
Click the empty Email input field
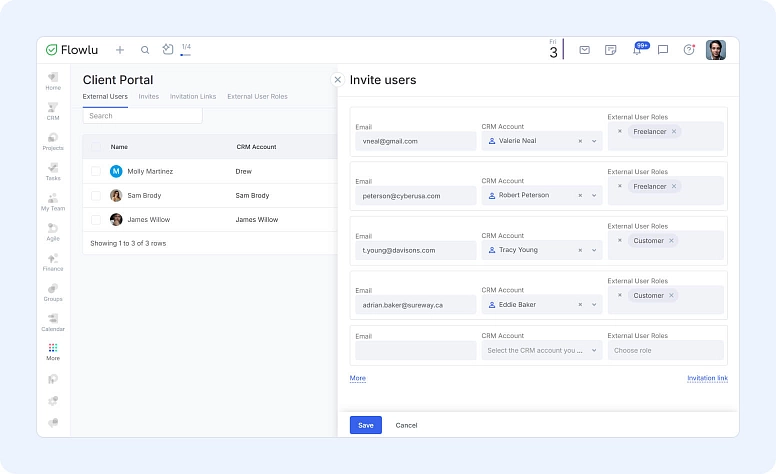click(415, 351)
